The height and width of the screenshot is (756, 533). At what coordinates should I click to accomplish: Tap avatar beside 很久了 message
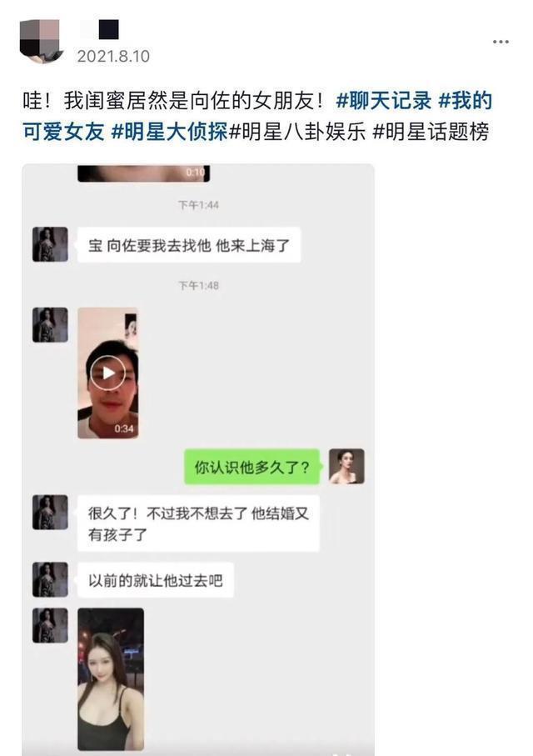(x=50, y=513)
